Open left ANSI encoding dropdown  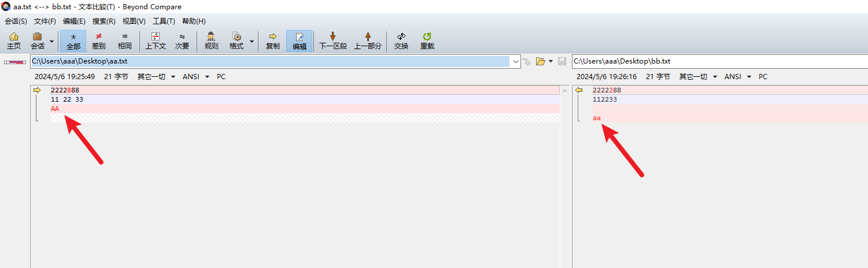196,76
